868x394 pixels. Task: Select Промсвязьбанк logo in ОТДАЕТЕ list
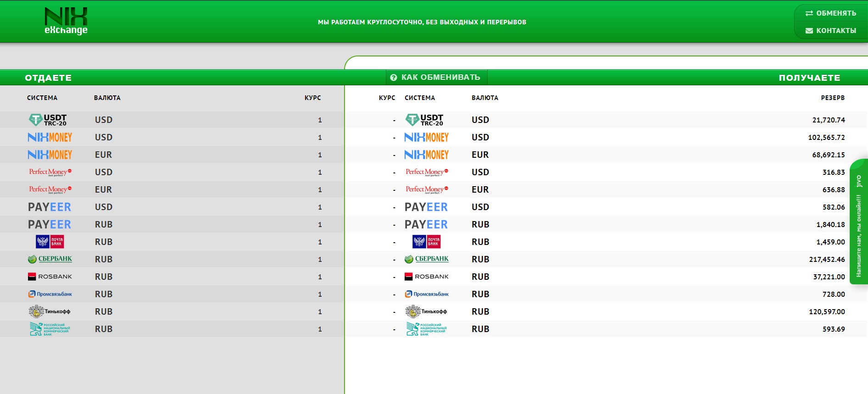coord(50,294)
